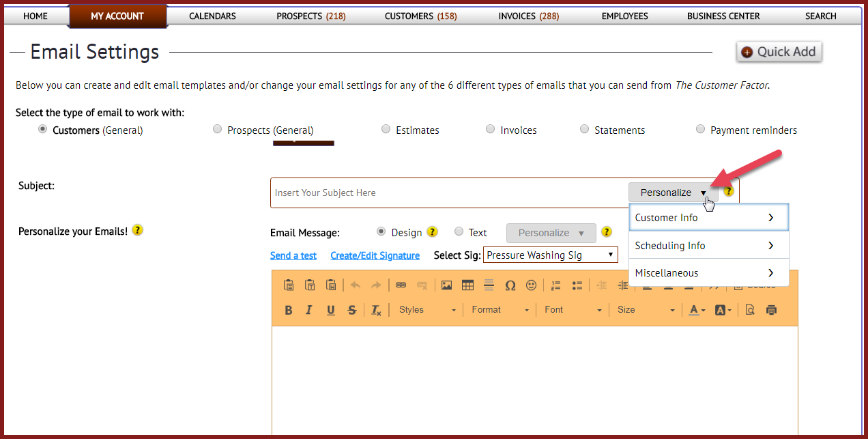
Task: Insert a hyperlink with the Link icon
Action: click(x=401, y=285)
